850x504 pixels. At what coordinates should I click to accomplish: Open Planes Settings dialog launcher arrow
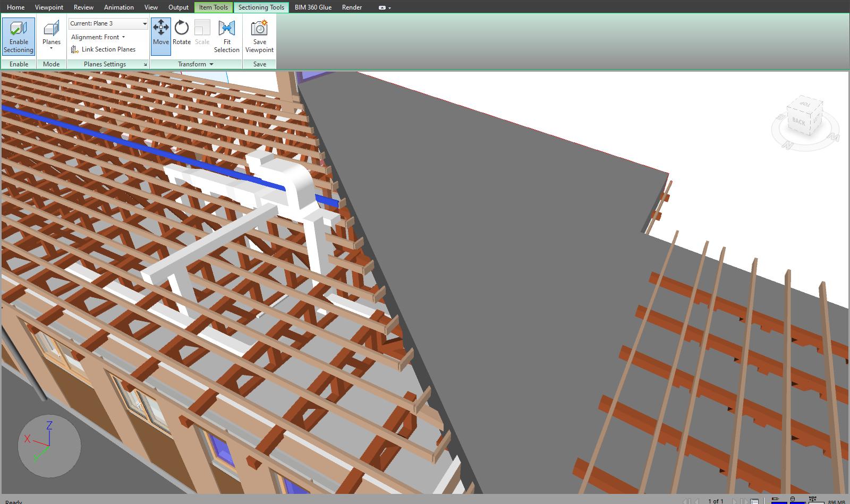pyautogui.click(x=145, y=65)
